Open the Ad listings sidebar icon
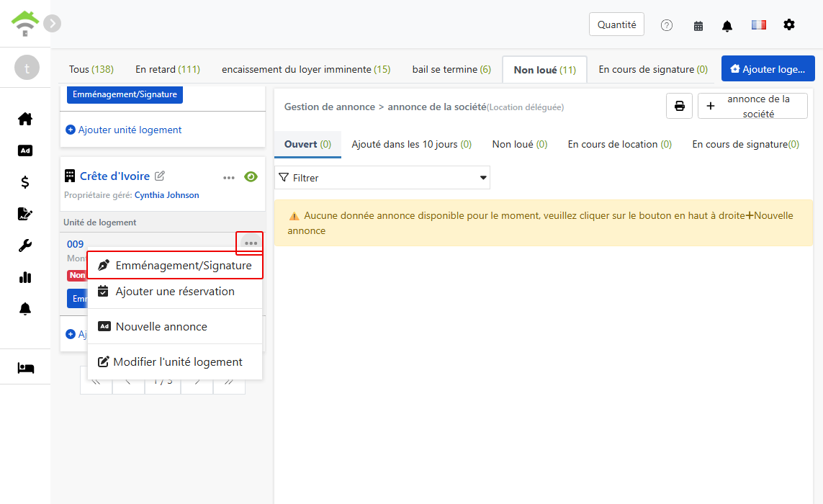The width and height of the screenshot is (823, 504). [24, 150]
